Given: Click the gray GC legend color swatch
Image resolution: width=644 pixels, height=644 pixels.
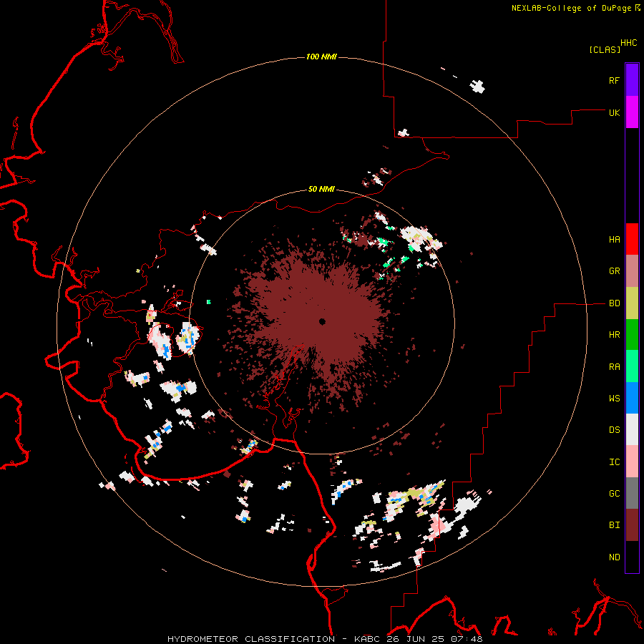Looking at the screenshot, I should [x=632, y=493].
